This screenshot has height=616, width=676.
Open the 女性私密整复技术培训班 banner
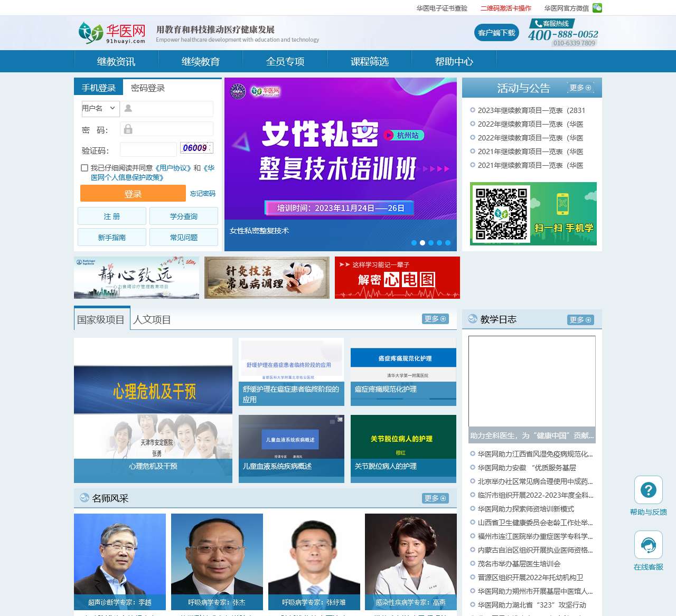341,164
